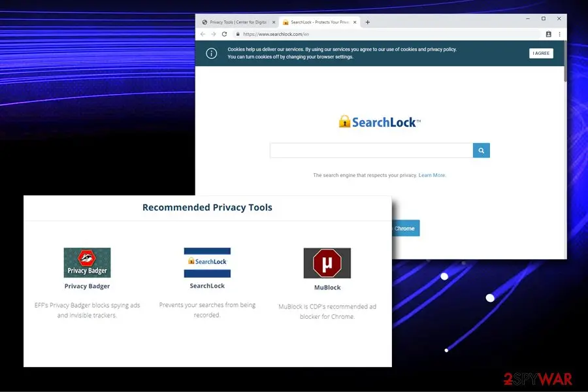The image size is (588, 392).
Task: Focus the SearchLock search field
Action: point(371,150)
